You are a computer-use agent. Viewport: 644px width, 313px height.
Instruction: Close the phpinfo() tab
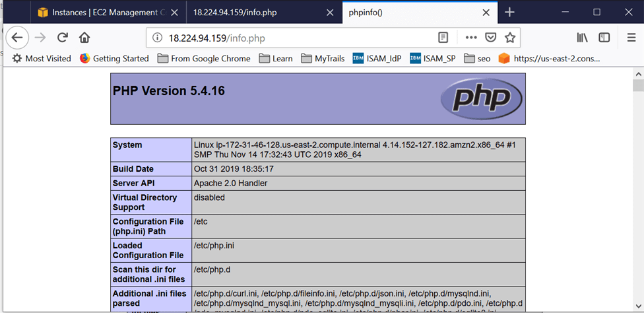click(x=486, y=13)
